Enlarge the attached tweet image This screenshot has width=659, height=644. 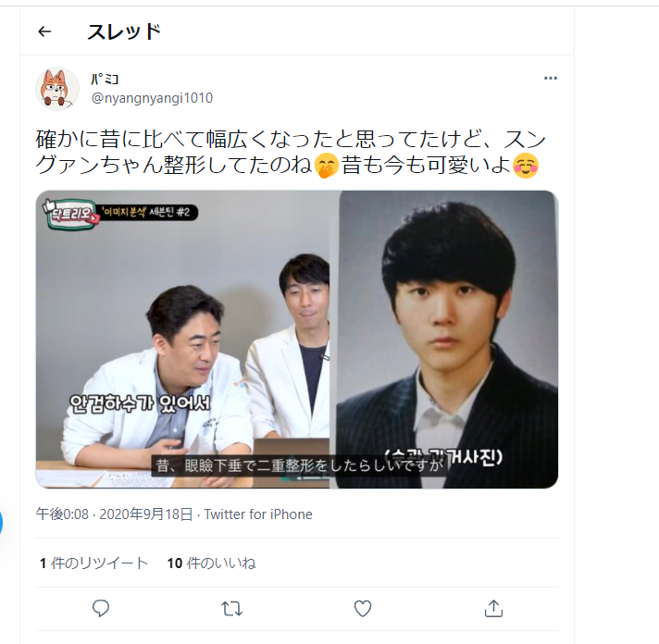pyautogui.click(x=297, y=339)
